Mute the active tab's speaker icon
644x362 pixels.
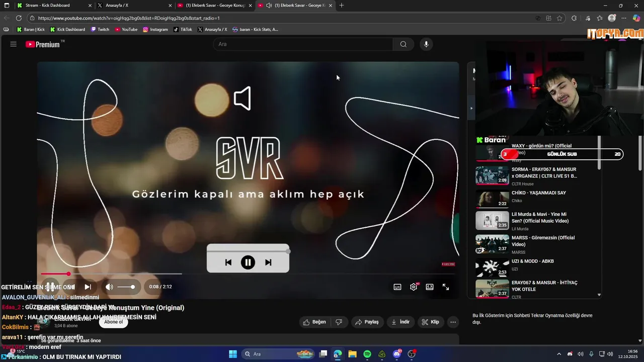(x=269, y=6)
